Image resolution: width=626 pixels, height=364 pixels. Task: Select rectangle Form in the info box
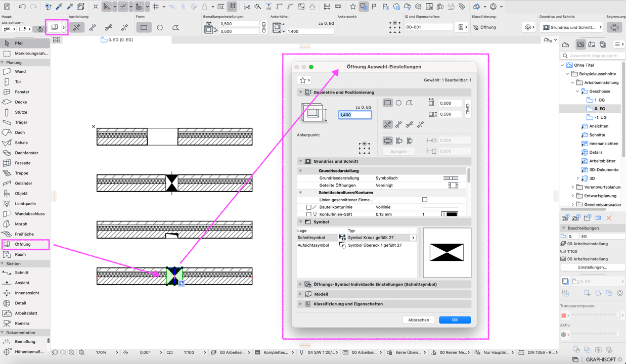point(144,27)
